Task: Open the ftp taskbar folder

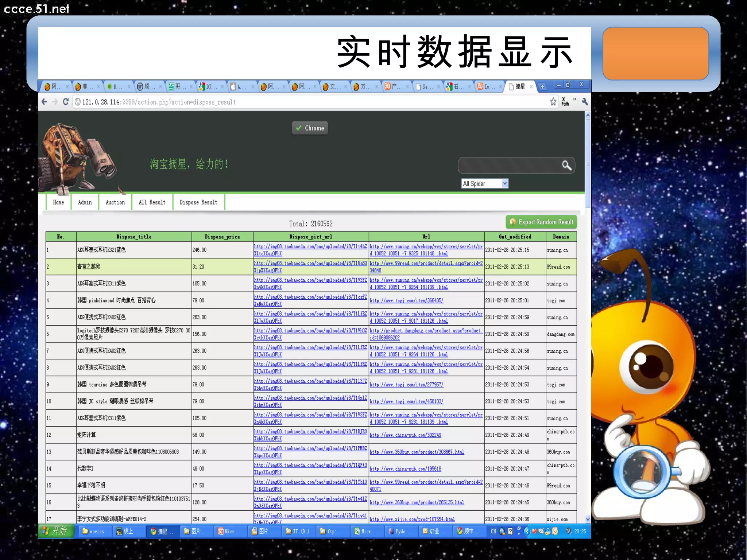Action: point(333,531)
